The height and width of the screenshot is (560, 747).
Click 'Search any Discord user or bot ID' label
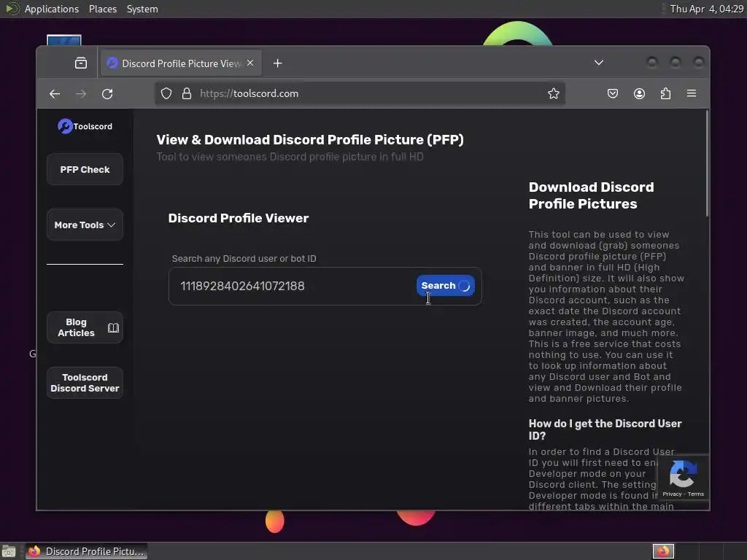[244, 259]
